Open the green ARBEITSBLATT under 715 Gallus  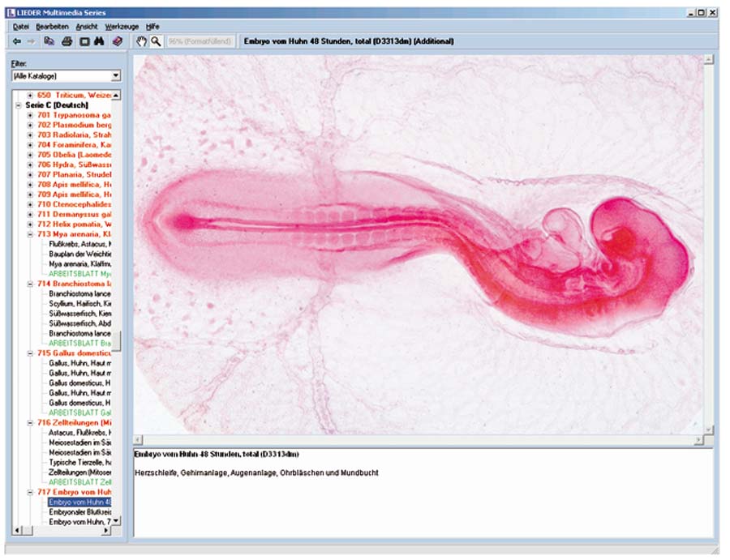[x=79, y=413]
